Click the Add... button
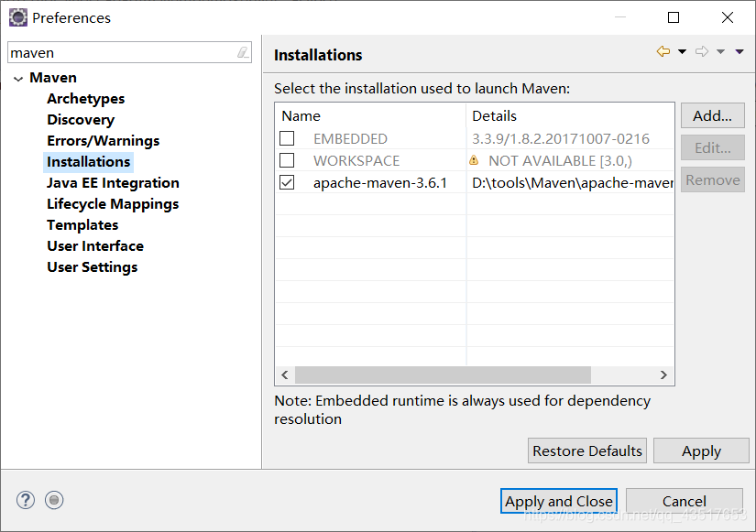756x532 pixels. click(713, 115)
